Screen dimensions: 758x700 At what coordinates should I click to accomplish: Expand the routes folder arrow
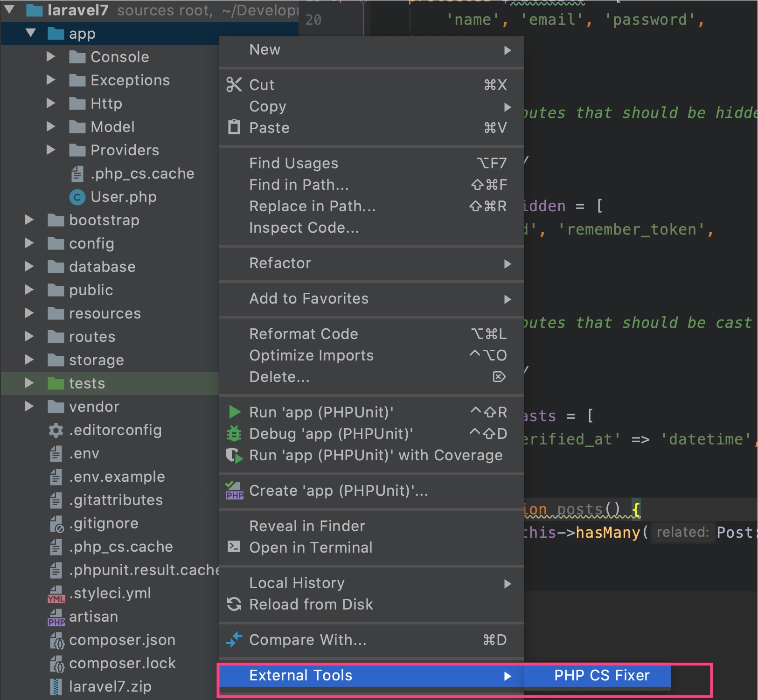pos(29,336)
